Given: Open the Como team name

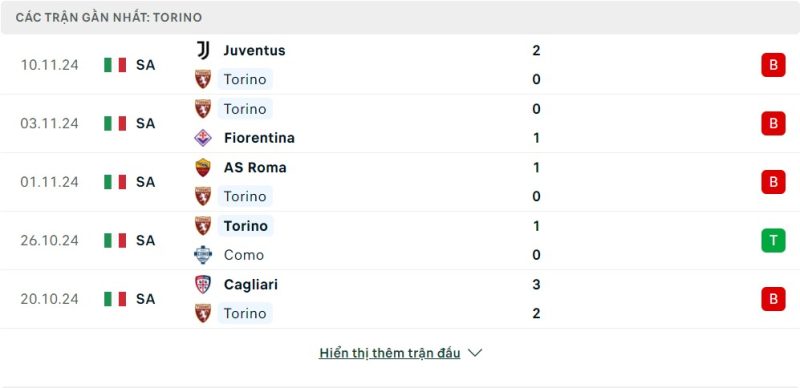Looking at the screenshot, I should [x=244, y=255].
